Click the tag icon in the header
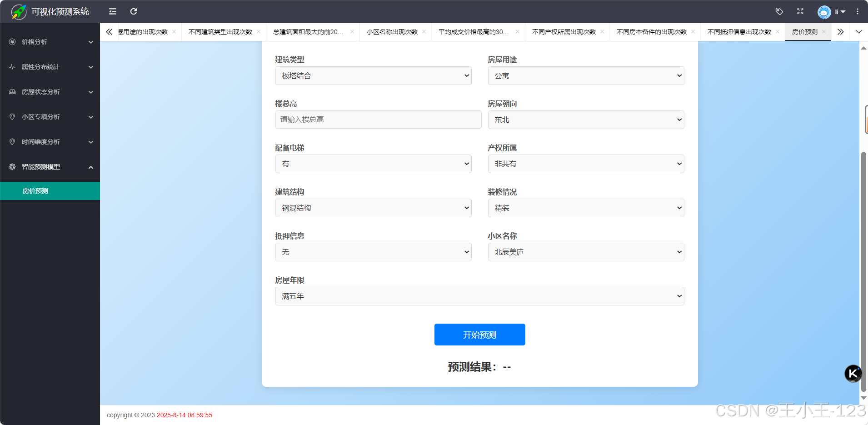868x425 pixels. point(780,11)
